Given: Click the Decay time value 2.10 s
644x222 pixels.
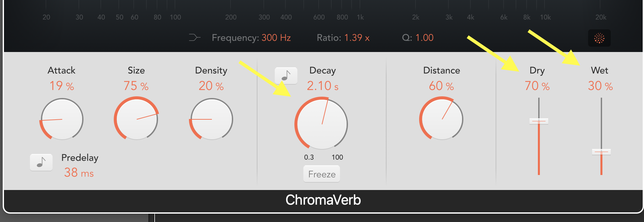Looking at the screenshot, I should coord(322,86).
